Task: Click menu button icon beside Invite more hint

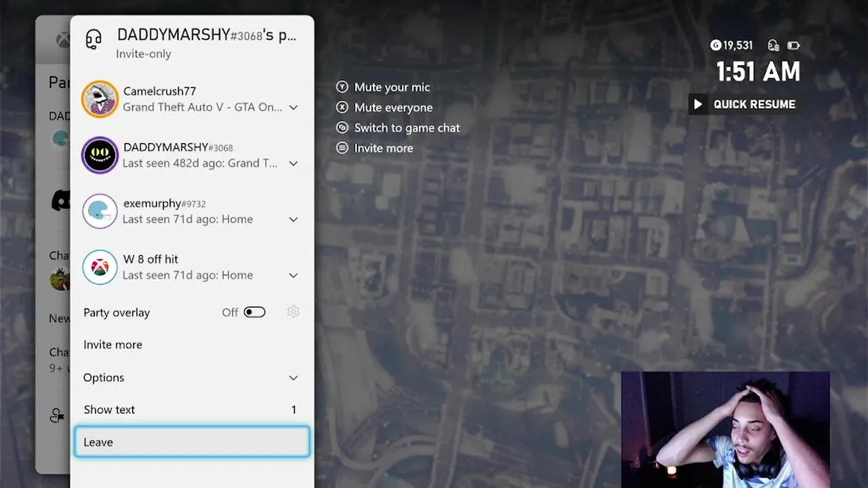Action: (342, 148)
